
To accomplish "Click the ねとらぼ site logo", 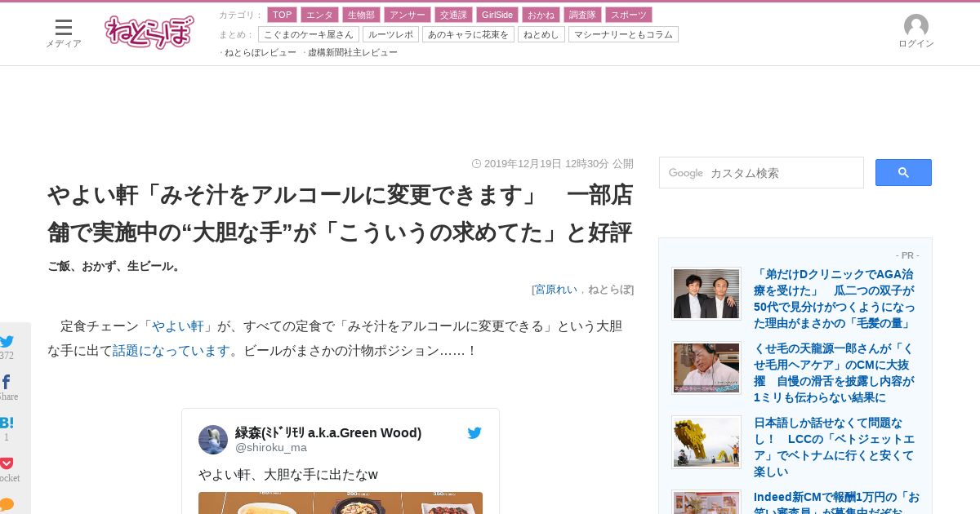I will tap(149, 32).
